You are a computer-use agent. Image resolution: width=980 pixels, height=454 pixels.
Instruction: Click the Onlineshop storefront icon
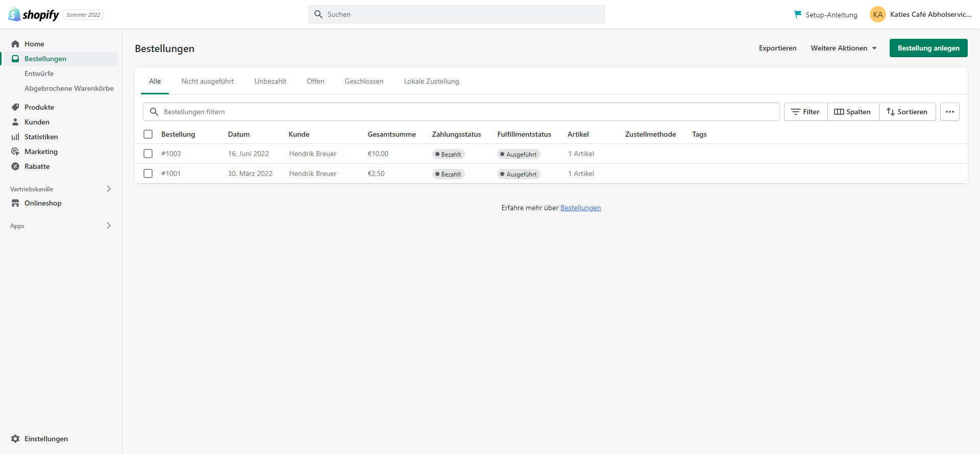tap(15, 203)
